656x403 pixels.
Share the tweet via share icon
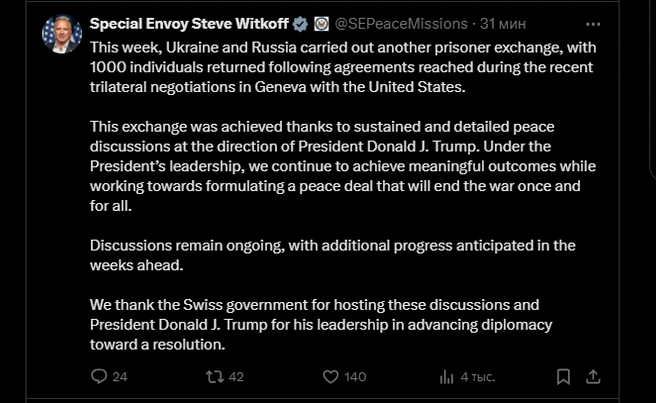[593, 377]
